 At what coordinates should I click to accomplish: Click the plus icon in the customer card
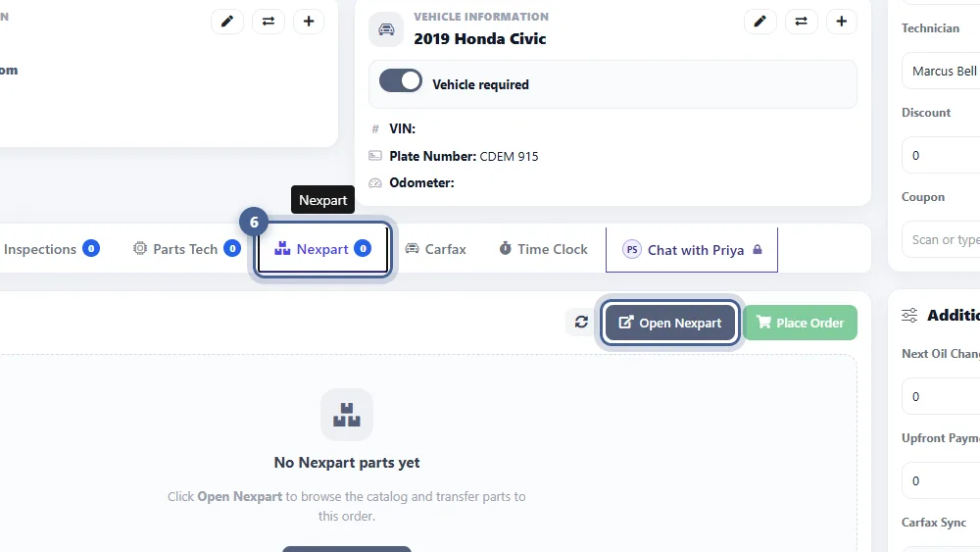pos(309,22)
